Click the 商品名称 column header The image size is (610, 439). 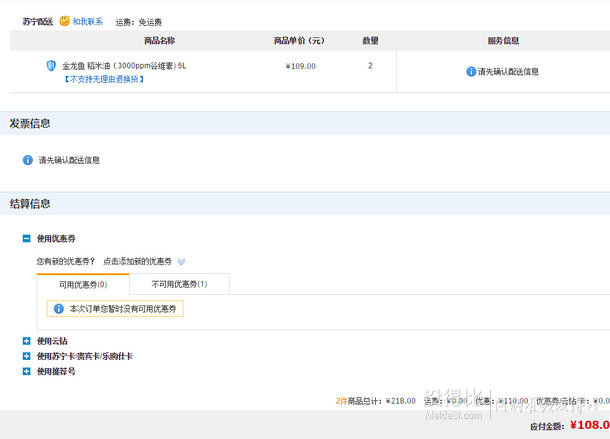tap(160, 40)
